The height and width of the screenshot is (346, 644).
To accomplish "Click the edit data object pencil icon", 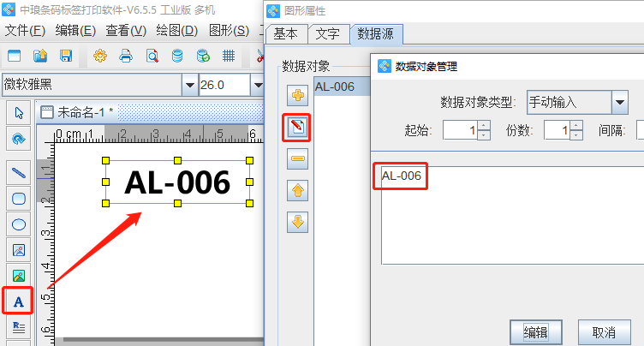I will tap(298, 128).
